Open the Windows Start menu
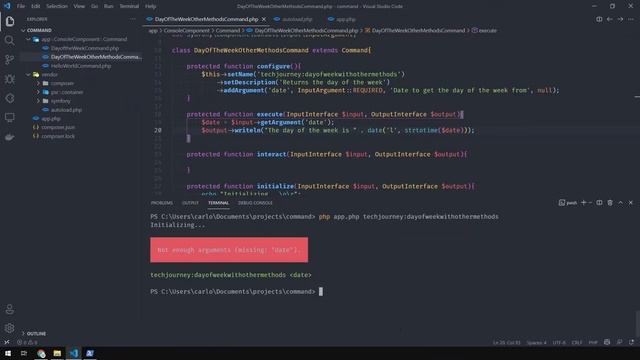640x360 pixels. 8,353
